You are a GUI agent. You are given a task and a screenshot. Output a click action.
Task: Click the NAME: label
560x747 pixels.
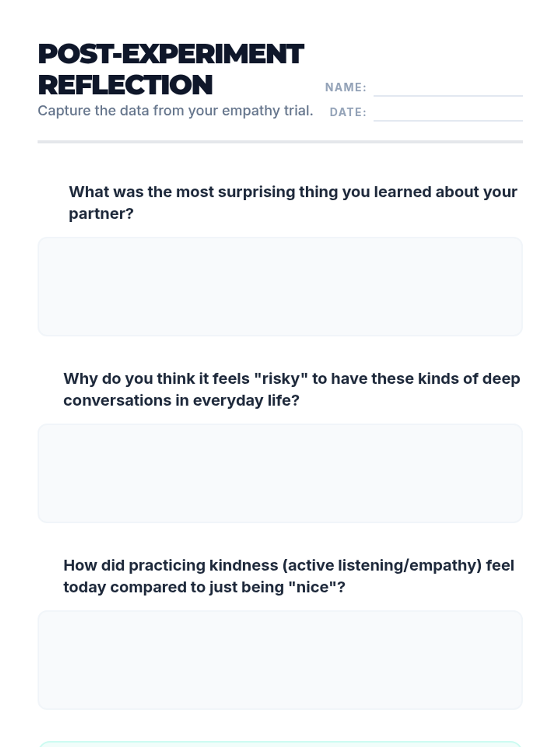(345, 87)
